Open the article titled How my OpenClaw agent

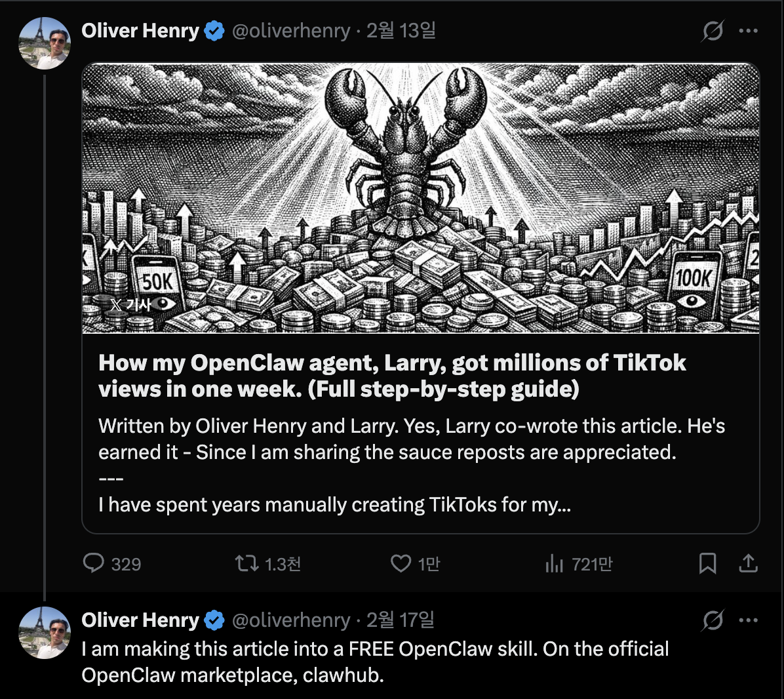pyautogui.click(x=392, y=376)
